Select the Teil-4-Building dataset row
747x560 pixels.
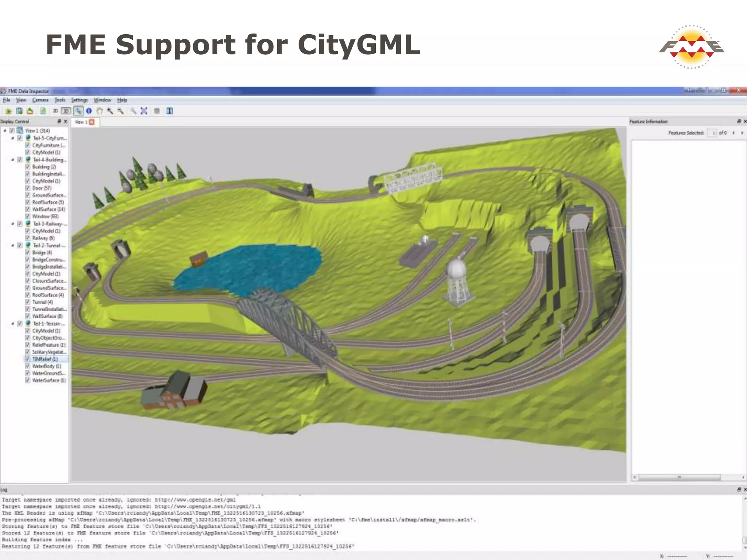click(50, 160)
